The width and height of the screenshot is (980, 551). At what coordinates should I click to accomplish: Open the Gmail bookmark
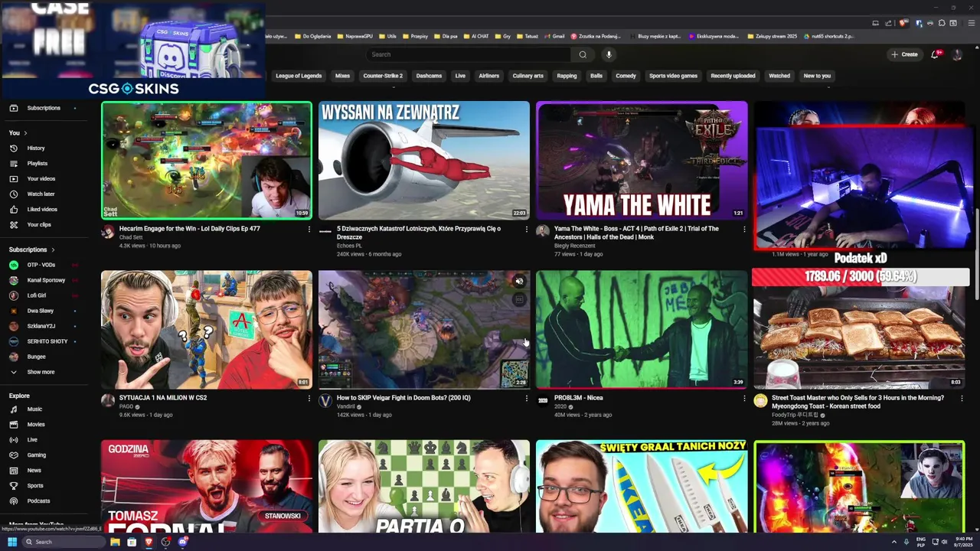(x=555, y=36)
